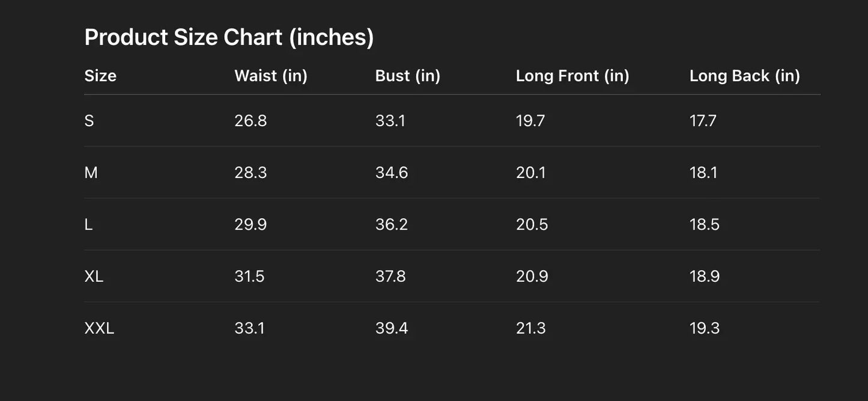
Task: Click long front value 20.5 for size L
Action: (x=532, y=225)
